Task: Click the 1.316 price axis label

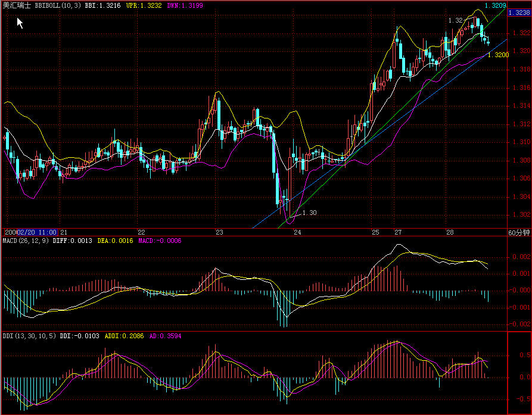Action: 521,88
